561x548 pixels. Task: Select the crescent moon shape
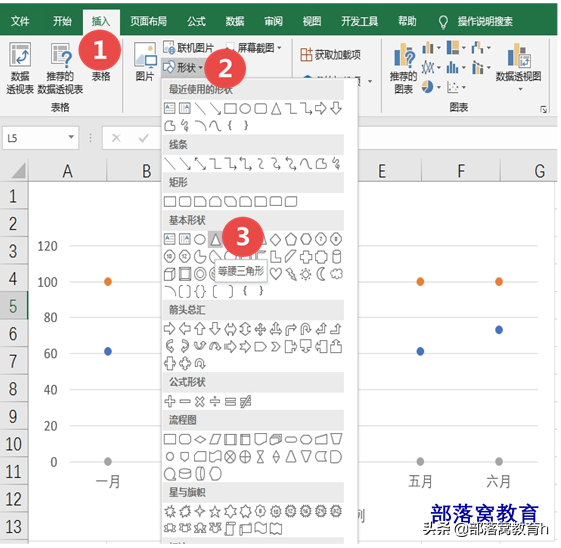tap(321, 274)
